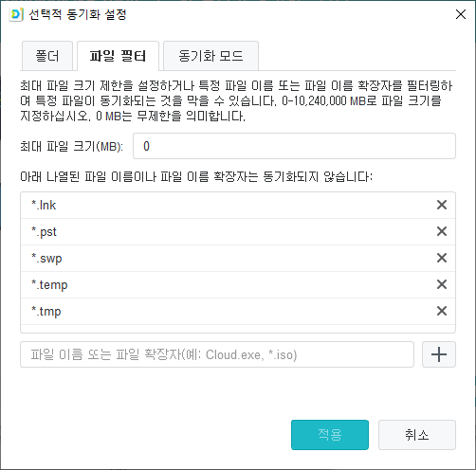Click the plus icon to add filter
476x470 pixels.
point(439,354)
